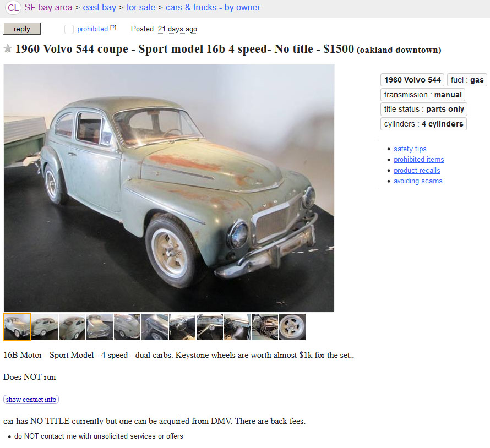Star this Volvo 544 listing as favorite
The width and height of the screenshot is (490, 448).
[x=8, y=49]
